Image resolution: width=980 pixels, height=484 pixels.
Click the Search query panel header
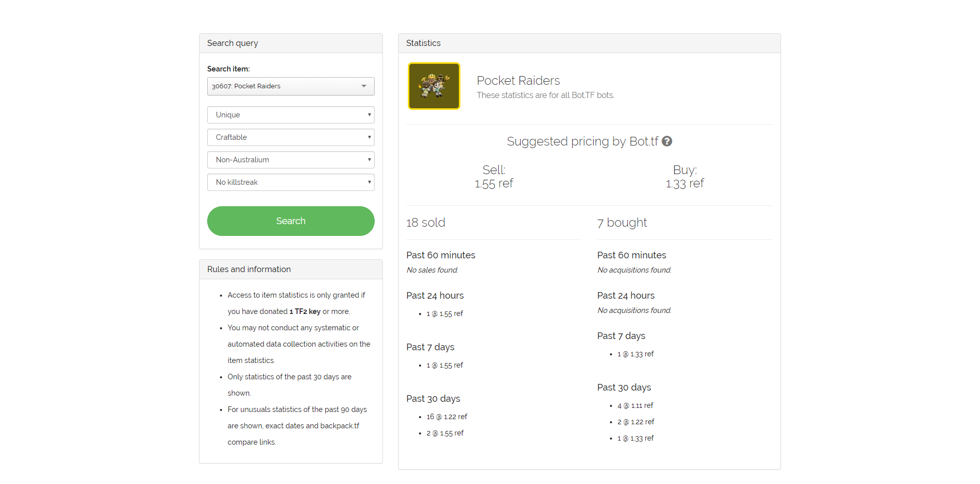(x=291, y=43)
